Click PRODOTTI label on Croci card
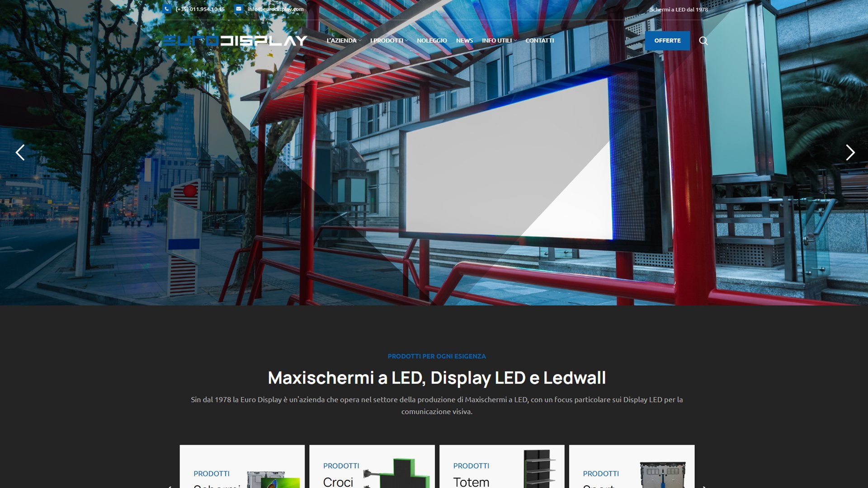 tap(341, 466)
